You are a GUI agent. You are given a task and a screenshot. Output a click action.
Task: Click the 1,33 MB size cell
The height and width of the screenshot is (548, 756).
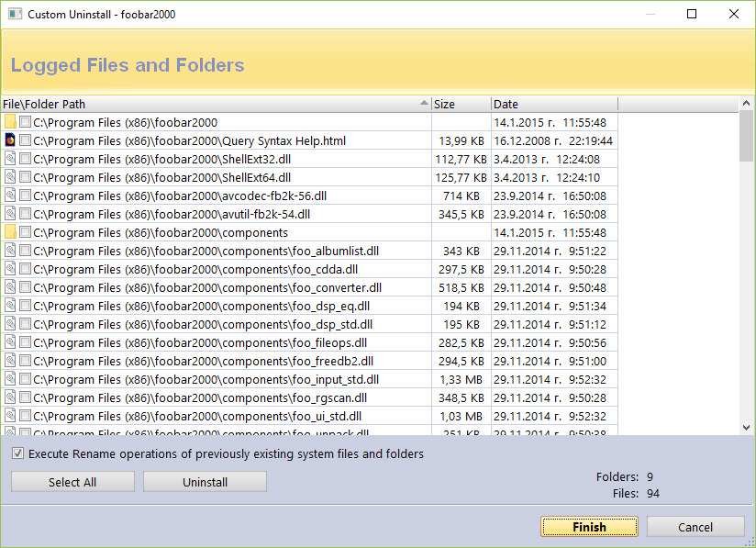461,380
